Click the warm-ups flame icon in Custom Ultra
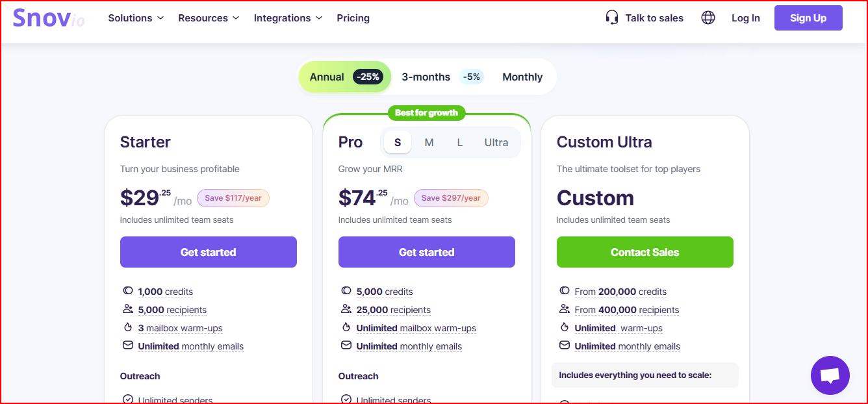Screen dimensions: 868x404 click(565, 327)
